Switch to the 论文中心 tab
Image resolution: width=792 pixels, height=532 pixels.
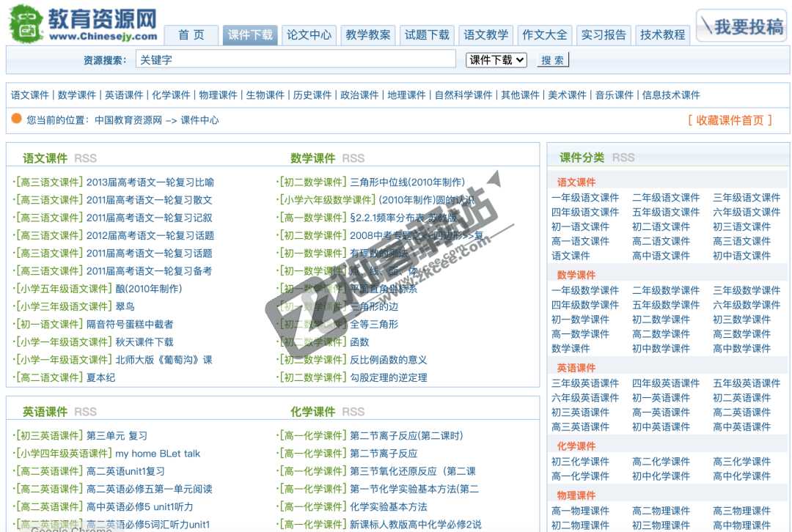pos(309,34)
